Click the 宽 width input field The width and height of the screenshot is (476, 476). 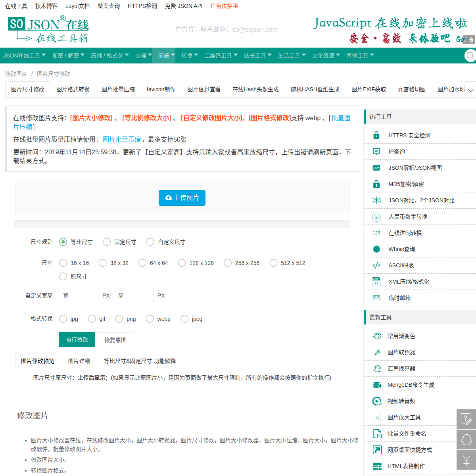(x=79, y=296)
